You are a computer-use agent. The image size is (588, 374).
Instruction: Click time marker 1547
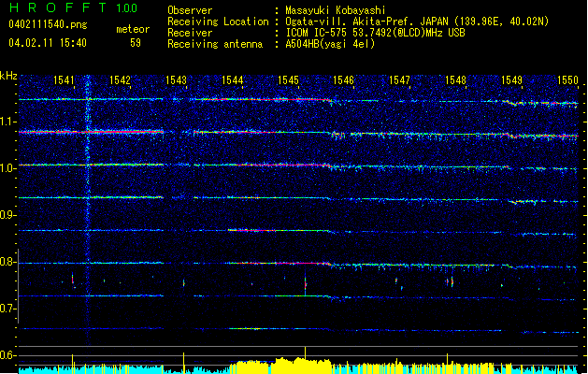pos(400,79)
